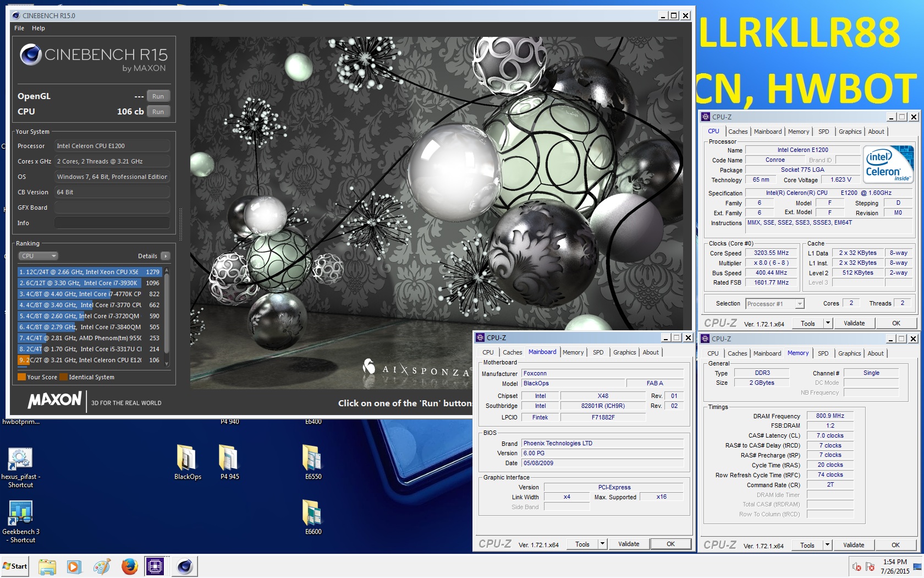Click the Windows Explorer taskbar icon
Image resolution: width=924 pixels, height=578 pixels.
click(47, 566)
